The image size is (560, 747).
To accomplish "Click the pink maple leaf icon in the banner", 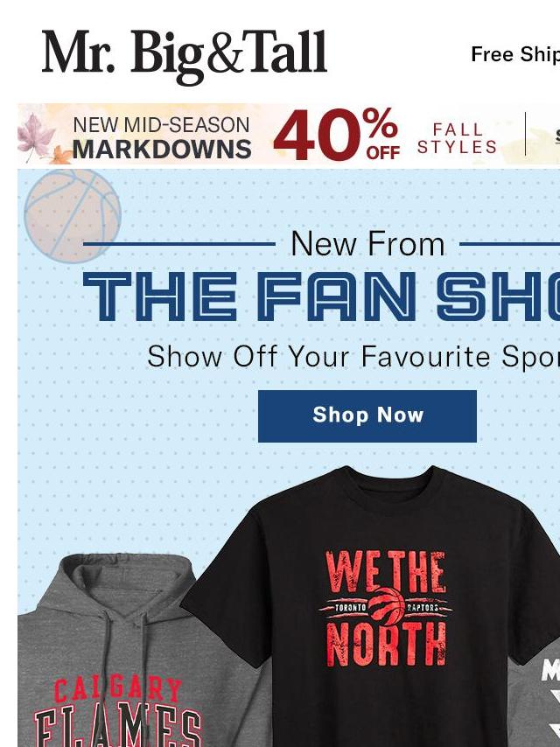I will point(36,136).
